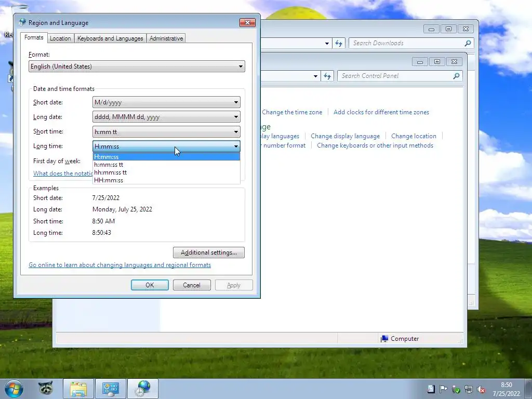Click the number format link in Control Panel

(283, 145)
